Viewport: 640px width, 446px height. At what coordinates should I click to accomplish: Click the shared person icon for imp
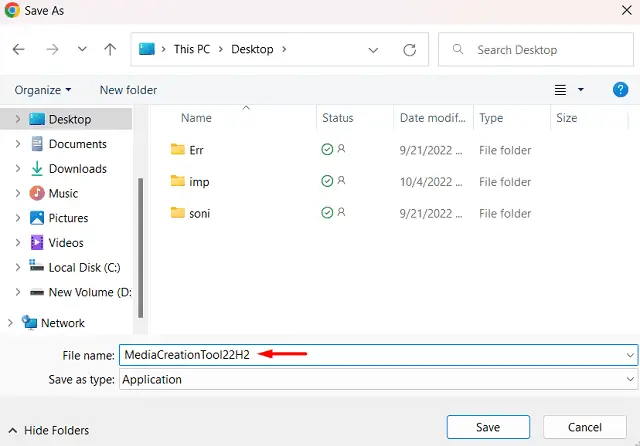[341, 180]
